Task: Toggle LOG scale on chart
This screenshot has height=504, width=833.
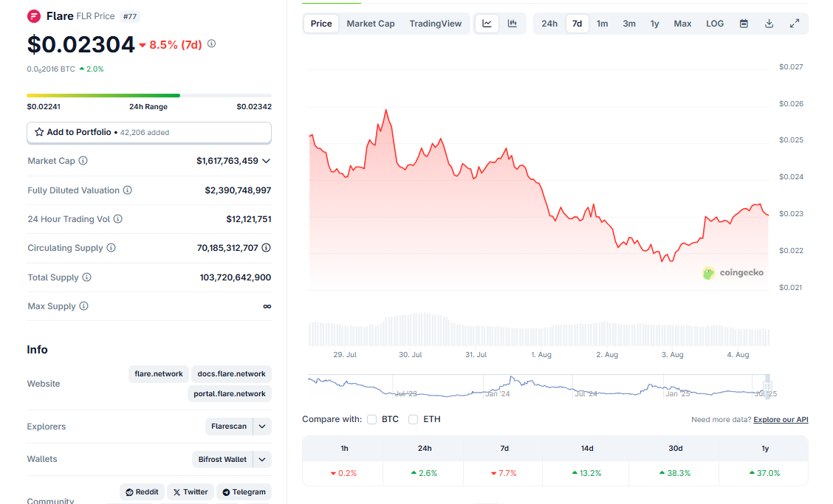Action: [x=715, y=24]
